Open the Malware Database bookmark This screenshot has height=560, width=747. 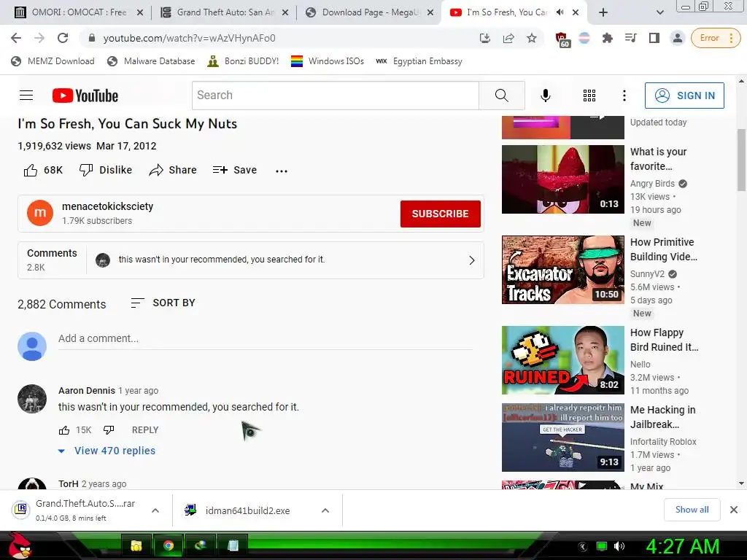click(x=152, y=61)
